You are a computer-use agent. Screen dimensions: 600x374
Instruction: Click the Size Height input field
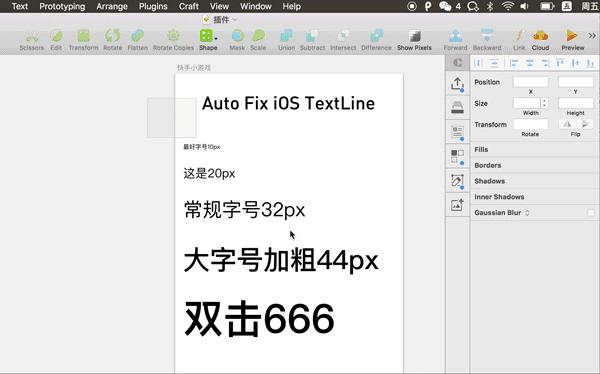pos(576,103)
